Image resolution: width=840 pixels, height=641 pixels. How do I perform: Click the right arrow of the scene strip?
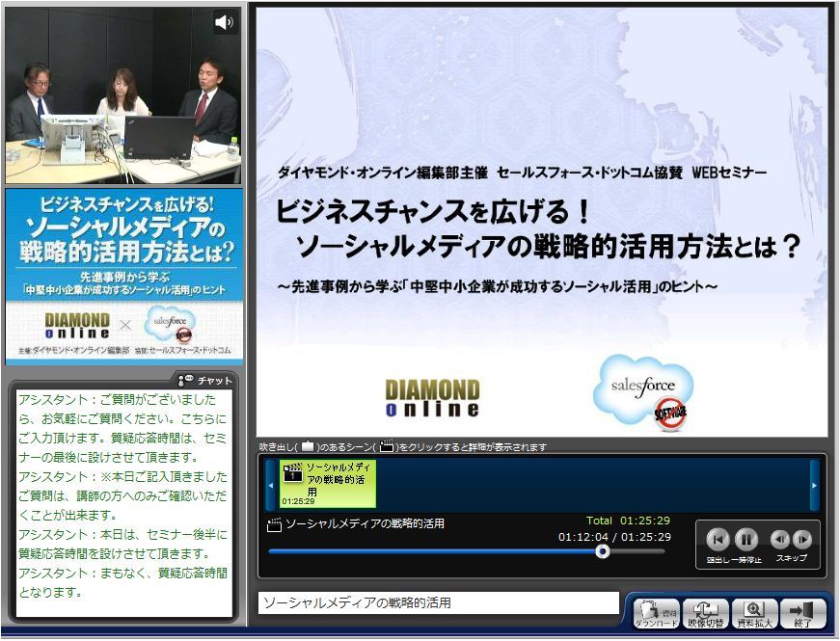tap(814, 485)
